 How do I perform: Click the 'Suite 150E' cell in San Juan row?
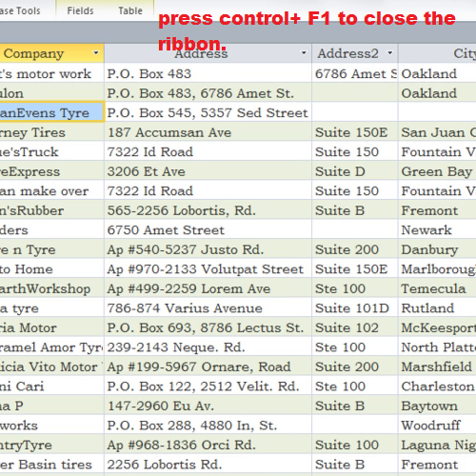pos(355,132)
